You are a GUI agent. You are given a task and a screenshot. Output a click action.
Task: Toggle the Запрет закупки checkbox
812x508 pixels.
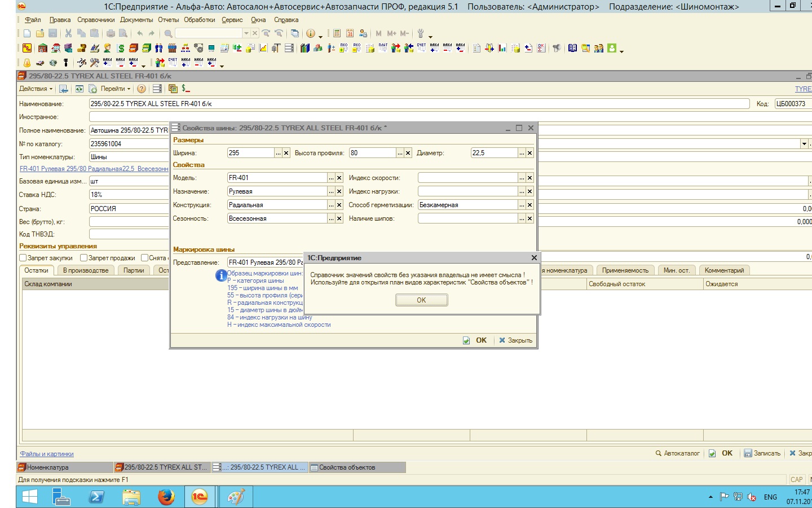[23, 258]
